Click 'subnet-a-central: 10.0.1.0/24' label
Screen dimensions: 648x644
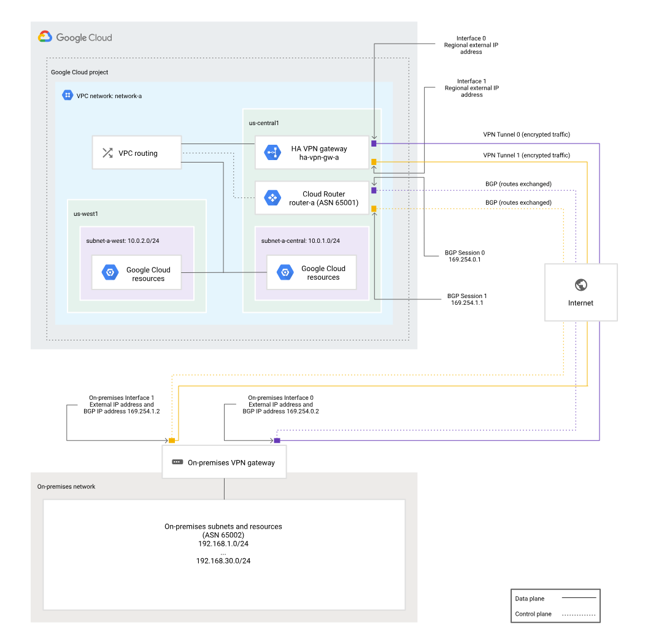301,241
